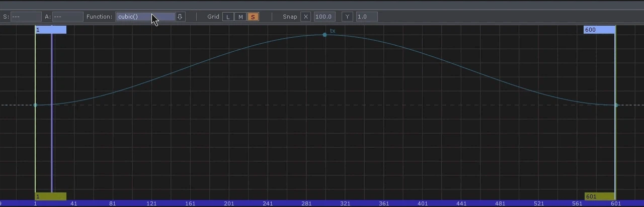Toggle Snap Y
Image resolution: width=644 pixels, height=207 pixels.
[x=347, y=17]
